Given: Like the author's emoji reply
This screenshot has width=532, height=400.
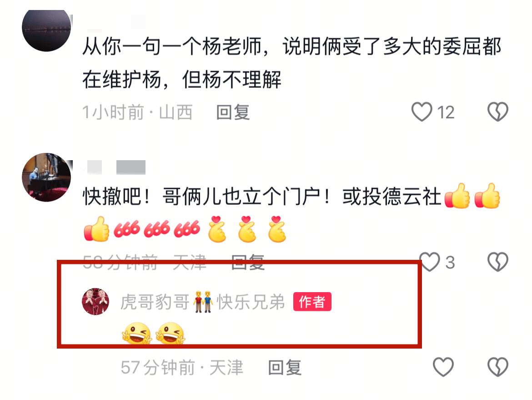Looking at the screenshot, I should [443, 367].
